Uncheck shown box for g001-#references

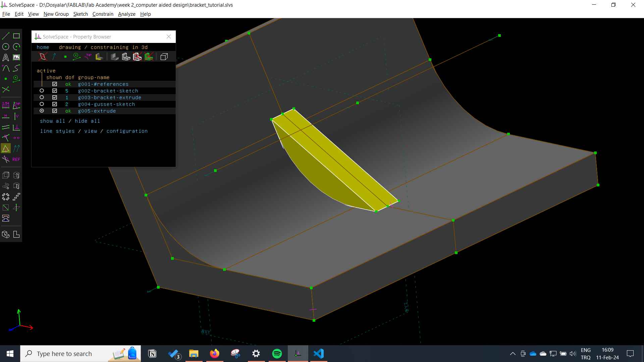[55, 84]
